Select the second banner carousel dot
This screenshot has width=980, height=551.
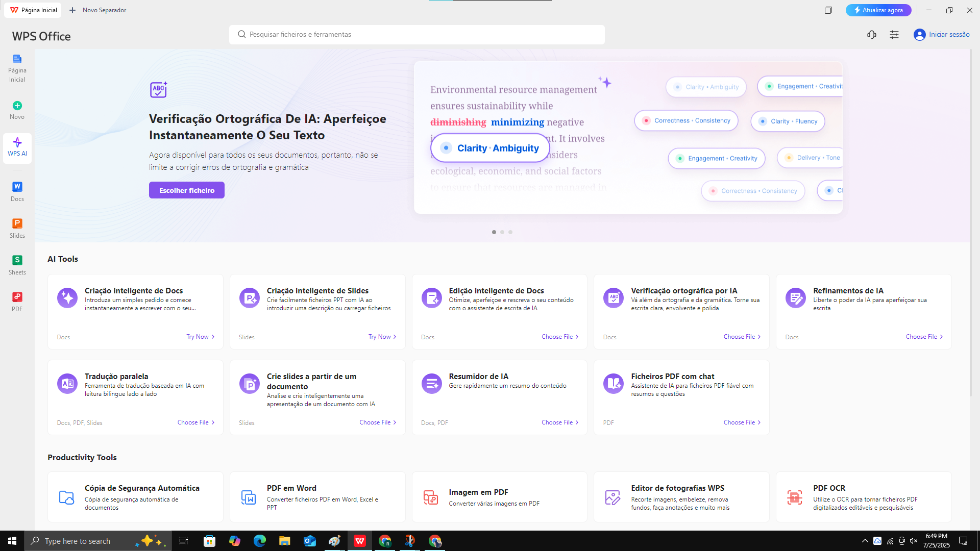click(502, 232)
